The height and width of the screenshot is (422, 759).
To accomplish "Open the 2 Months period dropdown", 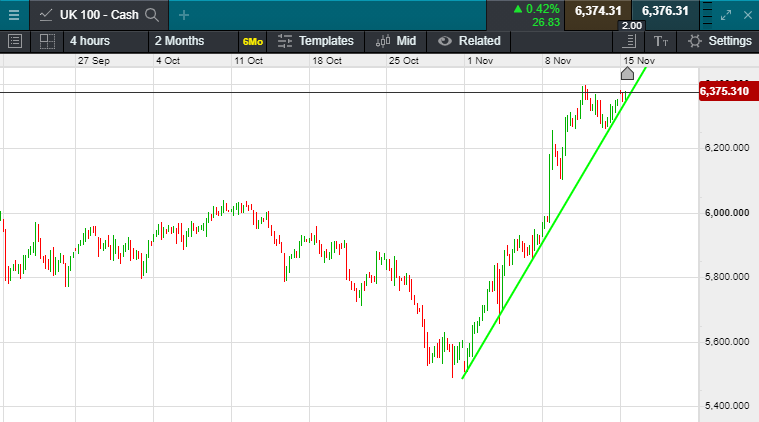I will [x=192, y=41].
